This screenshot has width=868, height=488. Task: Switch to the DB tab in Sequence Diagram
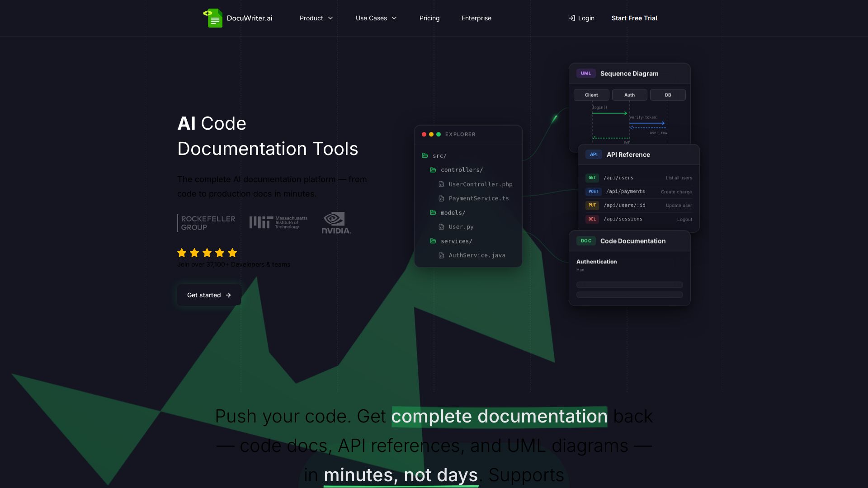[668, 95]
